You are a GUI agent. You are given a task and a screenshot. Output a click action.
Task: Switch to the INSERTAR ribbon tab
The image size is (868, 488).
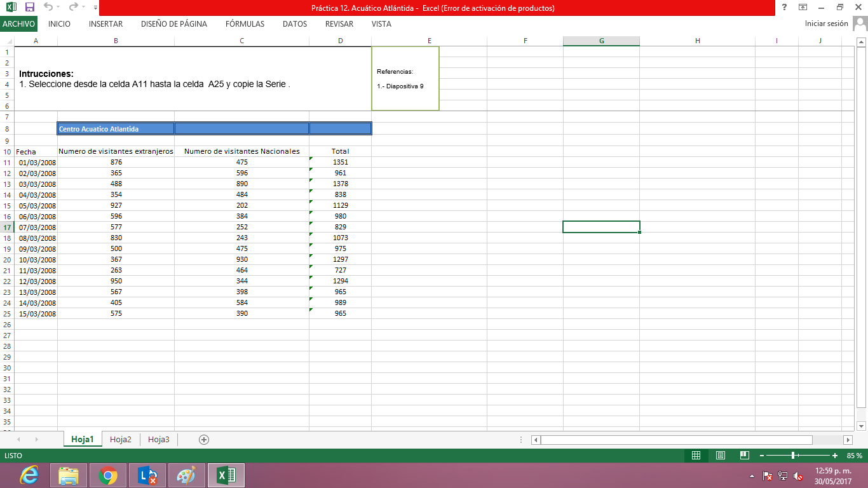[x=106, y=24]
